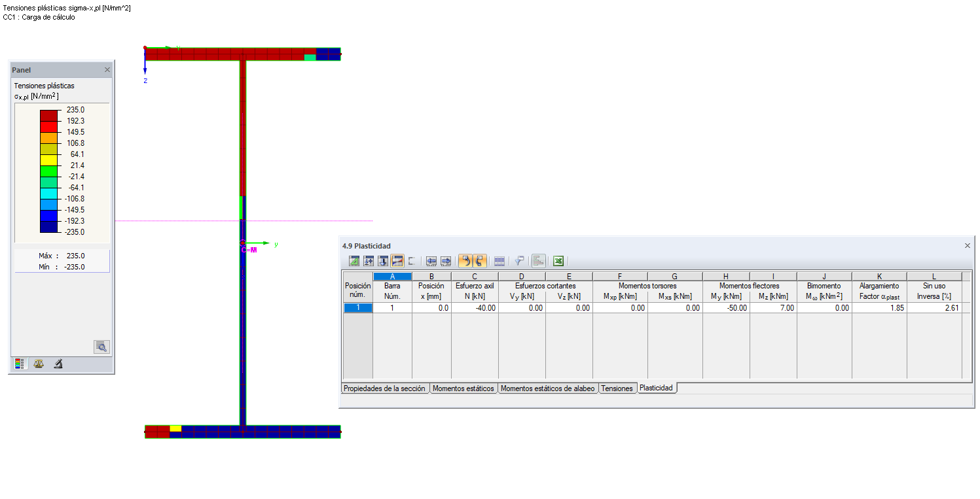Toggle the highlighted right-curved arrow icon
980x499 pixels.
click(x=480, y=261)
